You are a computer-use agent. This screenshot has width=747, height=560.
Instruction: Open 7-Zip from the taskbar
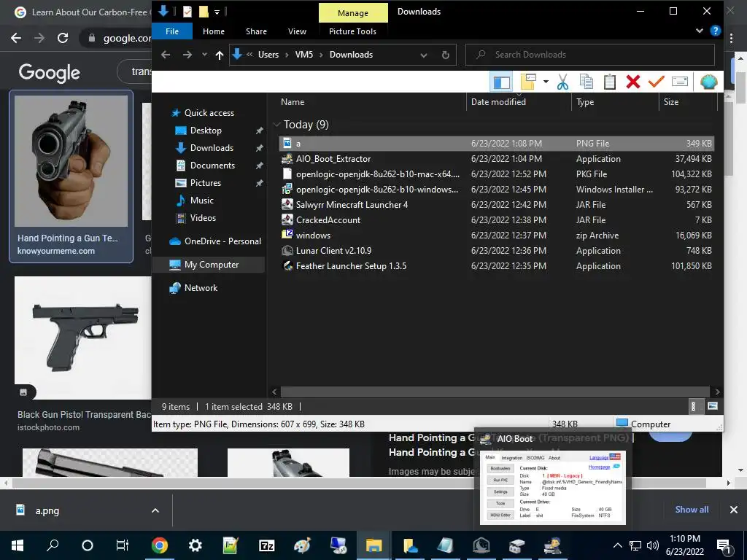point(266,545)
